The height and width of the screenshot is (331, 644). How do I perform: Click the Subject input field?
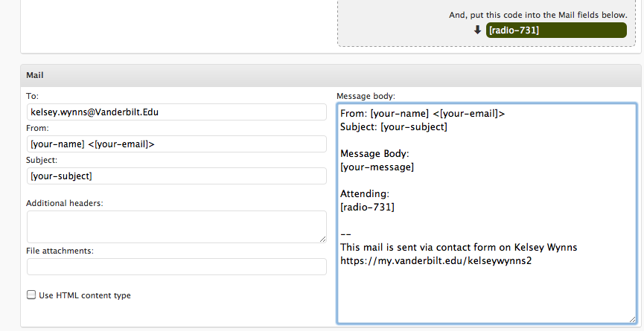pyautogui.click(x=176, y=176)
